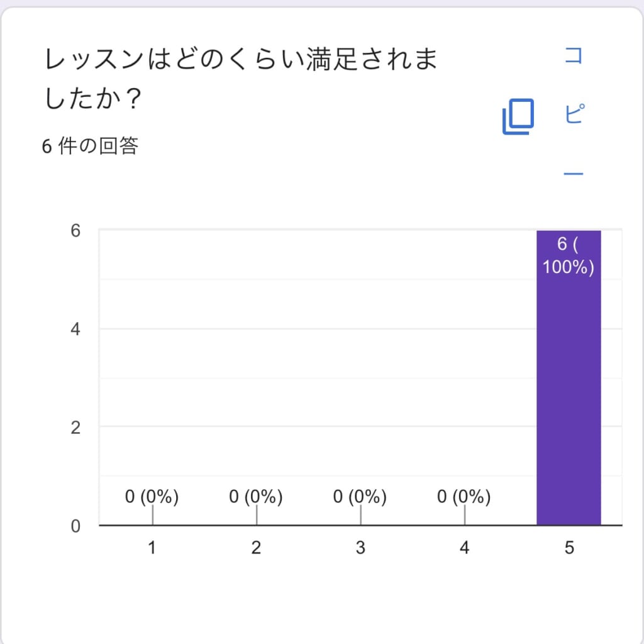Click the 6 (100%) bar label
Image resolution: width=644 pixels, height=644 pixels.
coord(569,256)
